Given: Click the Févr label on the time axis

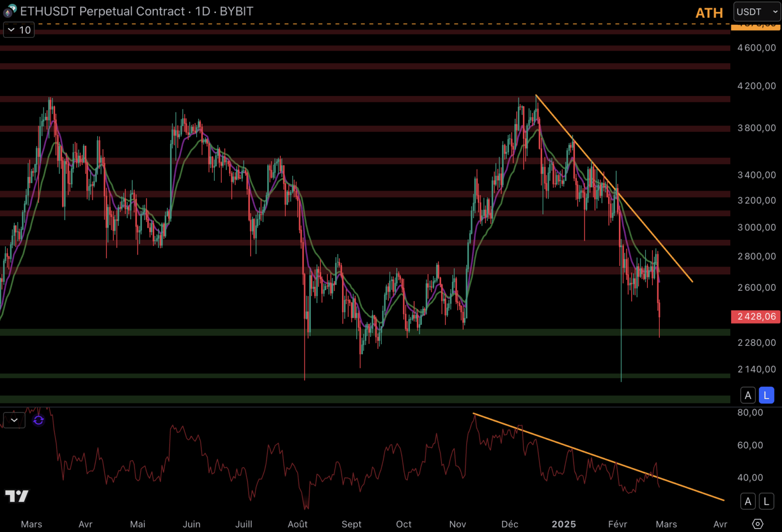Looking at the screenshot, I should 617,524.
